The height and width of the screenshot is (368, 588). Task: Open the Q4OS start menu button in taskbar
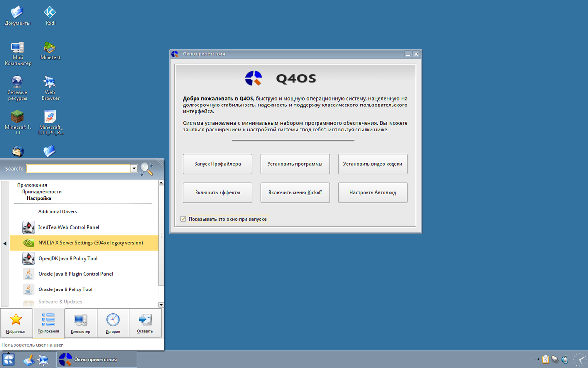pos(9,360)
